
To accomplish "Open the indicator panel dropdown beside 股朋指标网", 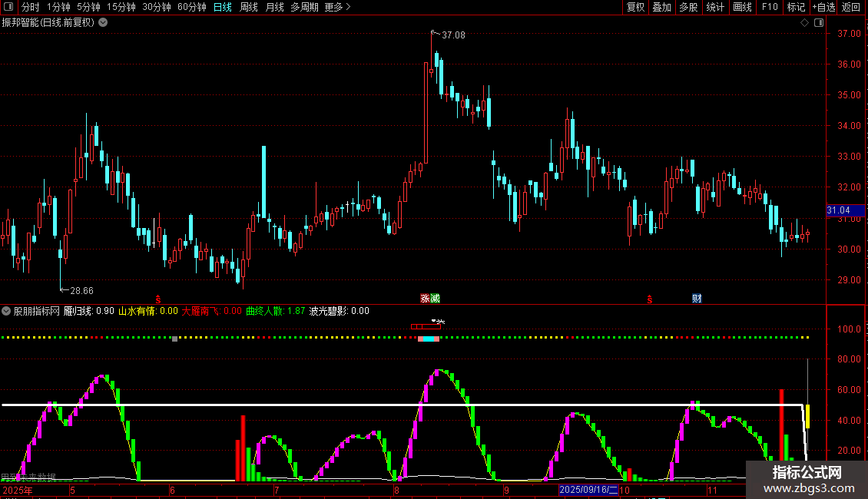I will point(6,311).
